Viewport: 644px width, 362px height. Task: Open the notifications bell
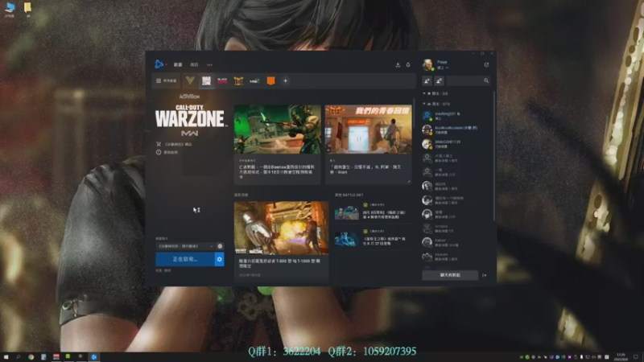pos(408,65)
